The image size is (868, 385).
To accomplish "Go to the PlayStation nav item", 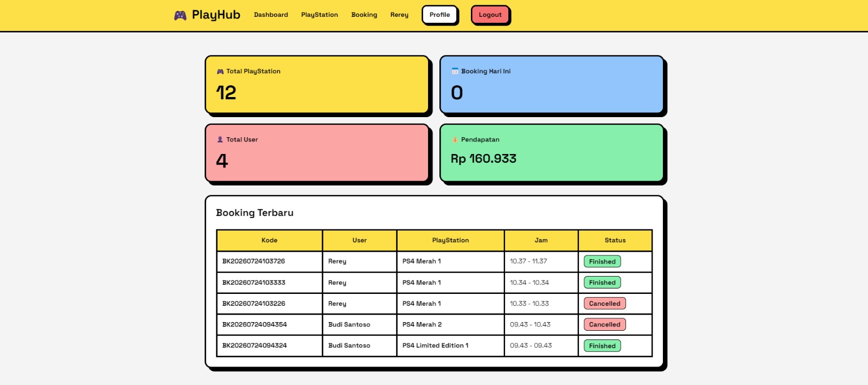I will tap(320, 15).
